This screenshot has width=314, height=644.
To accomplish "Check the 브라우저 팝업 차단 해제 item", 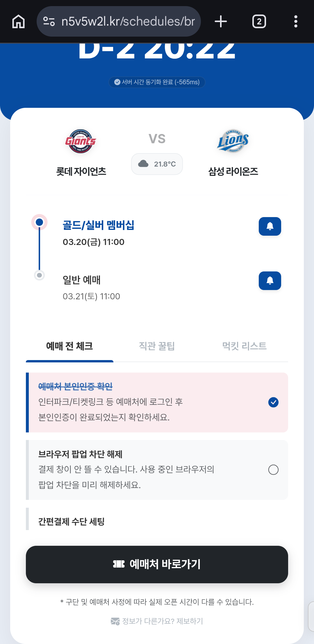I will (x=273, y=470).
